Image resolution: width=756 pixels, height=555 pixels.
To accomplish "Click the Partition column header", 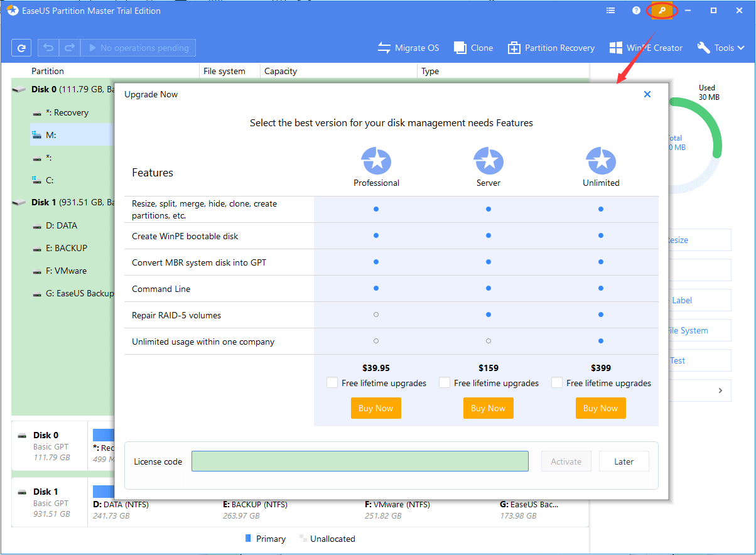I will pyautogui.click(x=48, y=71).
